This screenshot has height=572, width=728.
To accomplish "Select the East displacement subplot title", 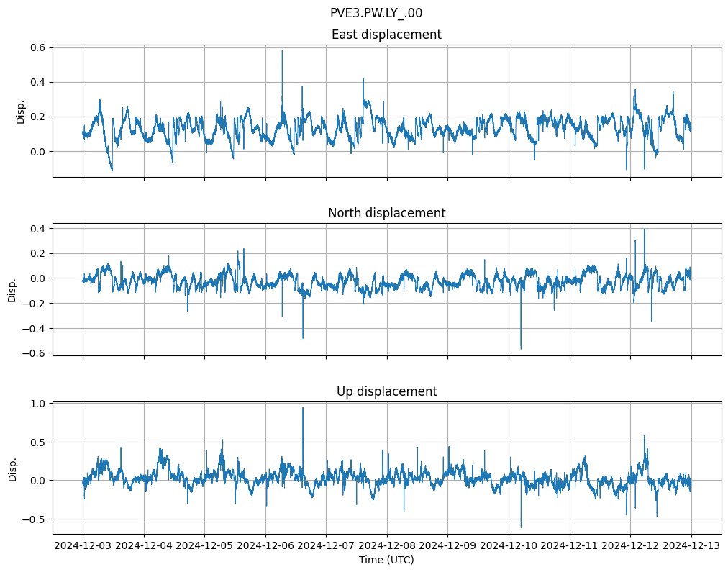I will point(386,35).
